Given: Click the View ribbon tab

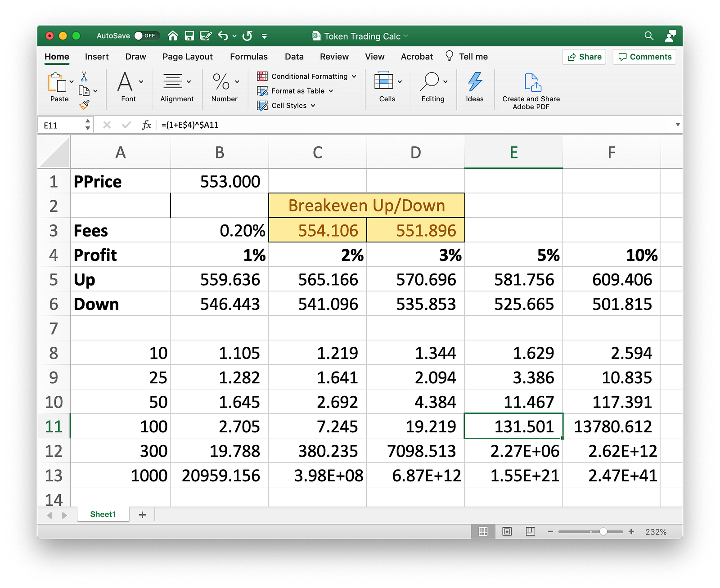Looking at the screenshot, I should coord(375,57).
